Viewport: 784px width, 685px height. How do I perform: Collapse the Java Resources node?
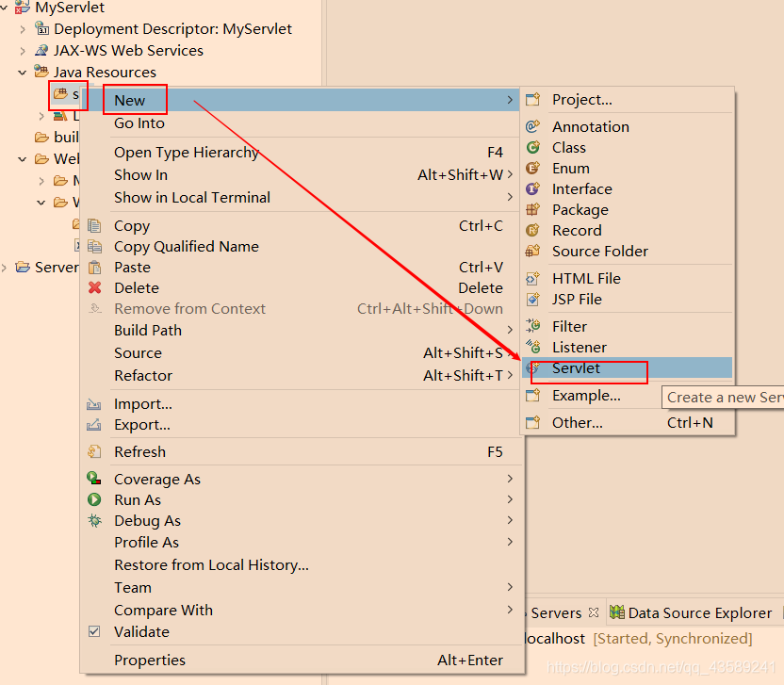(x=23, y=73)
